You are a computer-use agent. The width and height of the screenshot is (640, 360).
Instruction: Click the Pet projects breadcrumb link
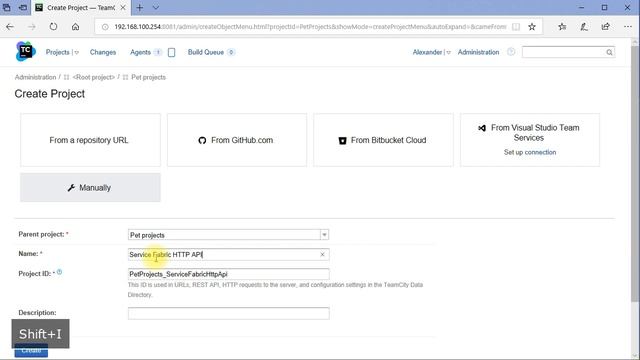click(x=149, y=77)
